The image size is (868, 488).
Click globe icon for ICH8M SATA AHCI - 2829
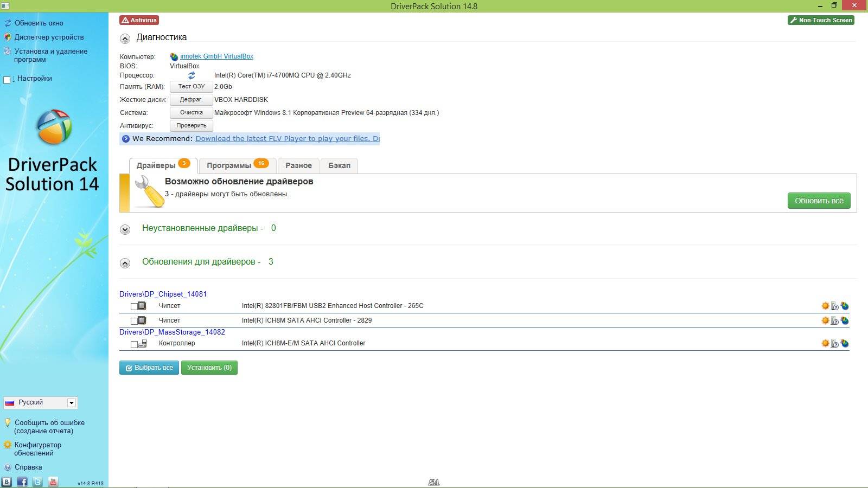tap(845, 320)
